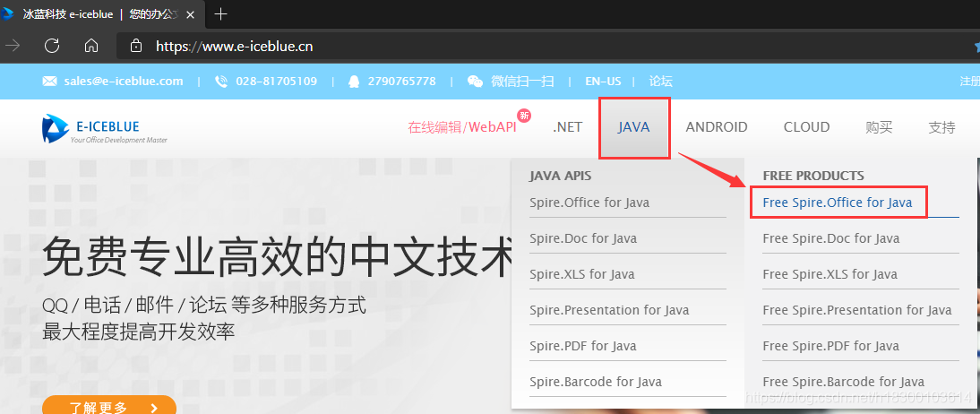The width and height of the screenshot is (980, 414).
Task: Select Spire.Presentation for Java
Action: (x=609, y=309)
